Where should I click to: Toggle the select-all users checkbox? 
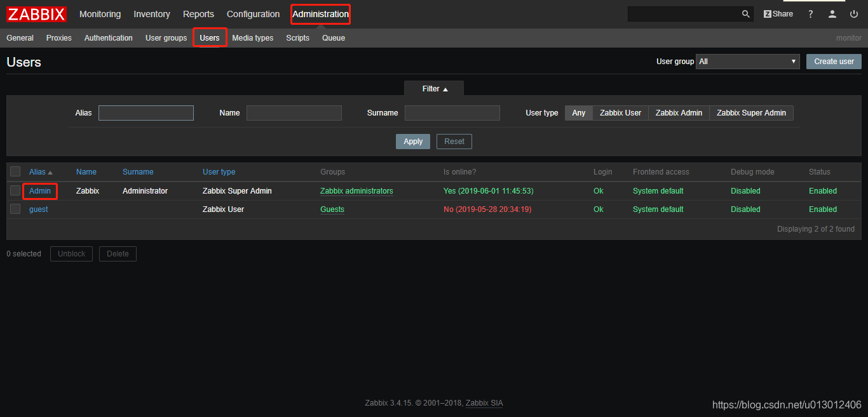click(x=15, y=171)
